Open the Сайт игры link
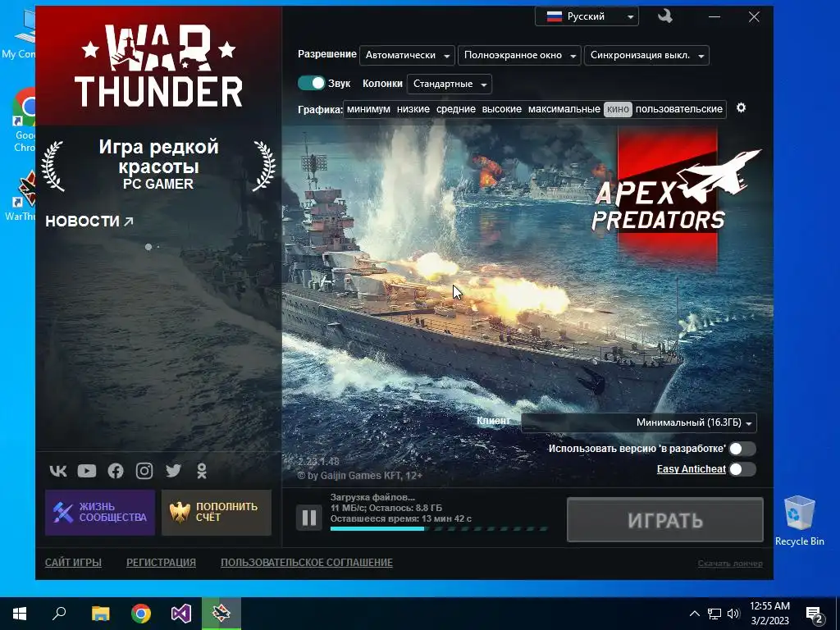This screenshot has height=630, width=840. (73, 563)
